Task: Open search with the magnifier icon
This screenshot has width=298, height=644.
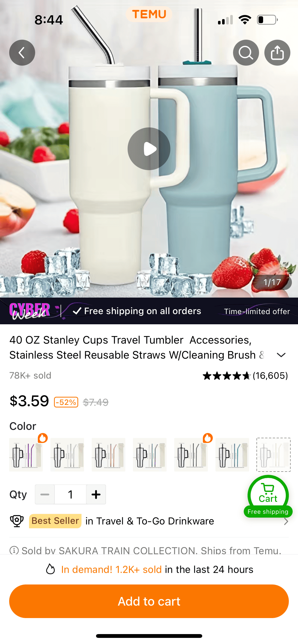Action: tap(246, 53)
